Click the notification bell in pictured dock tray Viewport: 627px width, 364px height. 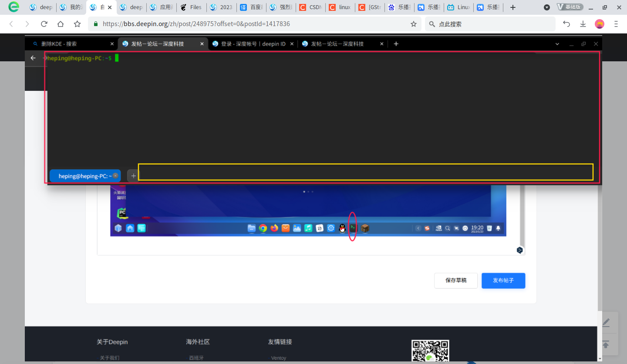pyautogui.click(x=498, y=228)
